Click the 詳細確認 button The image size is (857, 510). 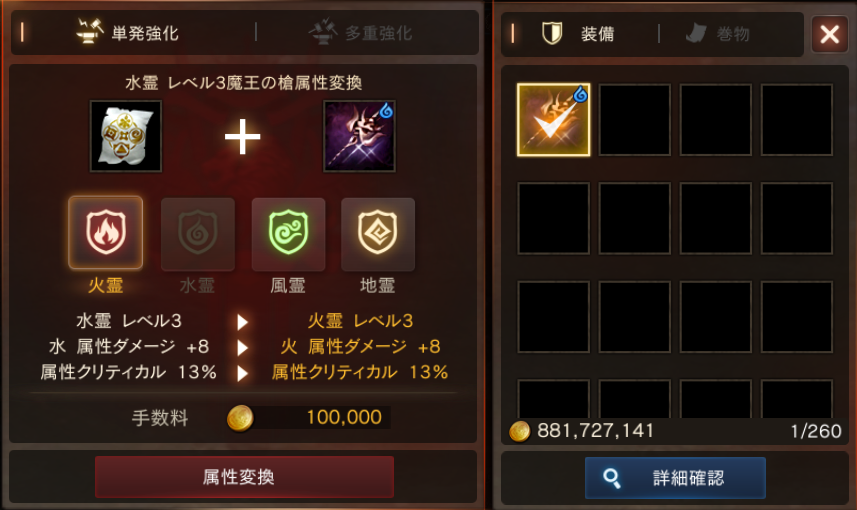[675, 478]
